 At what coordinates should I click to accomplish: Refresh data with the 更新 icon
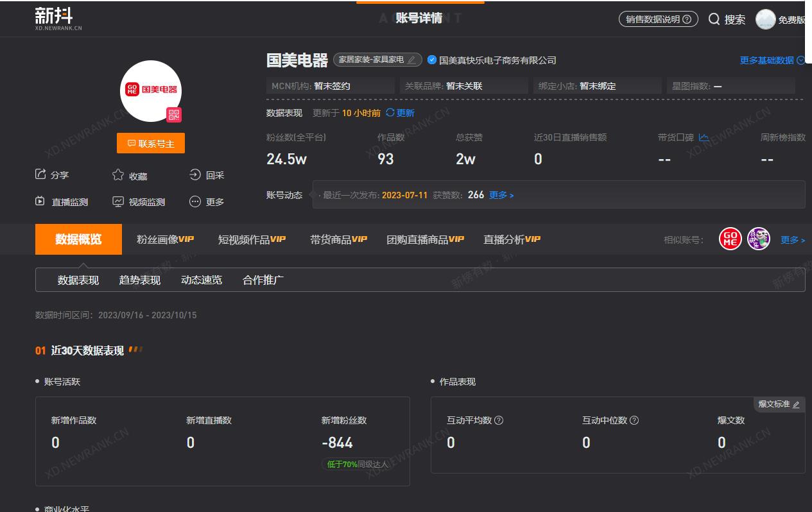[x=390, y=112]
